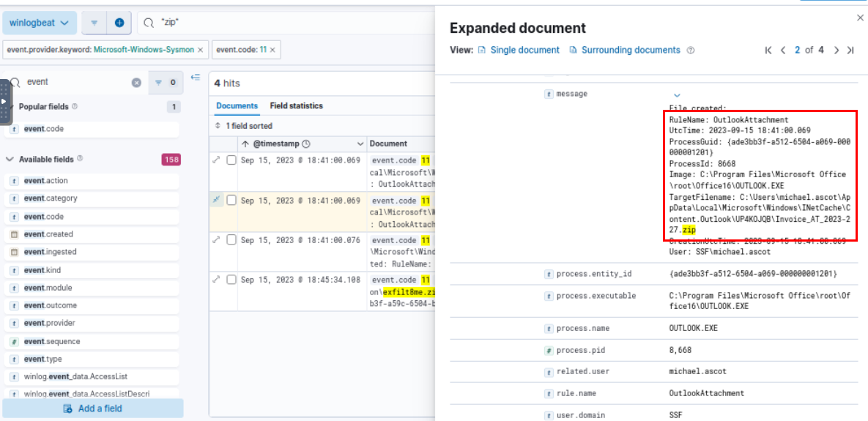The image size is (868, 421).
Task: Go to the next document arrow
Action: pos(837,51)
